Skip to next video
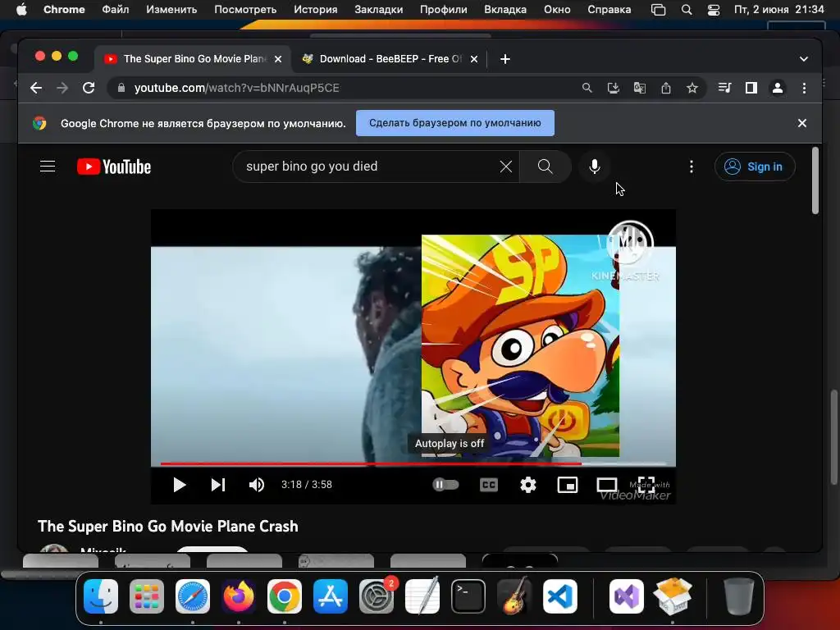Viewport: 840px width, 630px height. click(x=218, y=485)
